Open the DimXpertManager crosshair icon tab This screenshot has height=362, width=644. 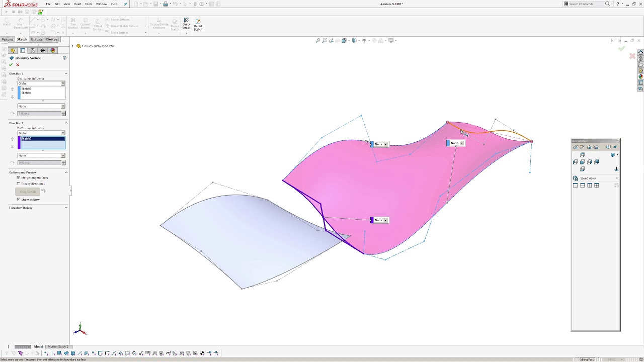click(x=43, y=50)
